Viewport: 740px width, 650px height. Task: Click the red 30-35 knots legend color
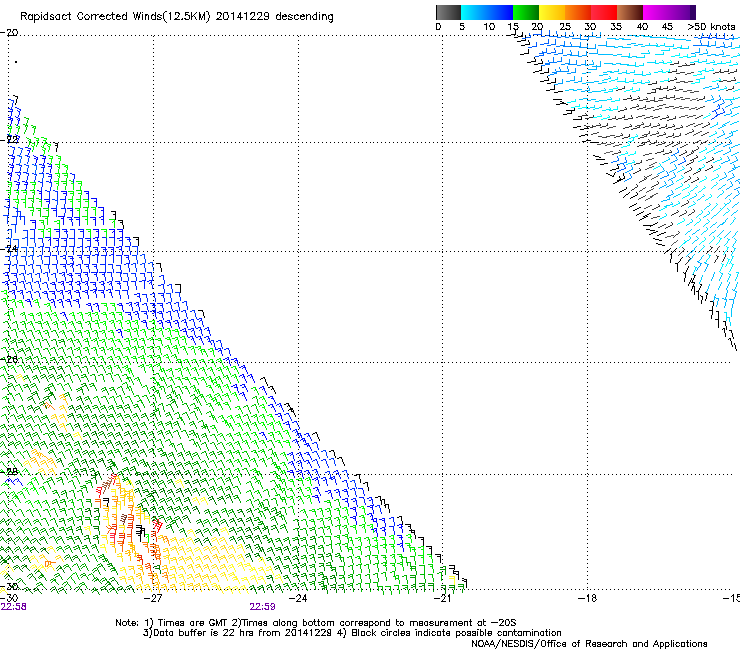tap(604, 12)
